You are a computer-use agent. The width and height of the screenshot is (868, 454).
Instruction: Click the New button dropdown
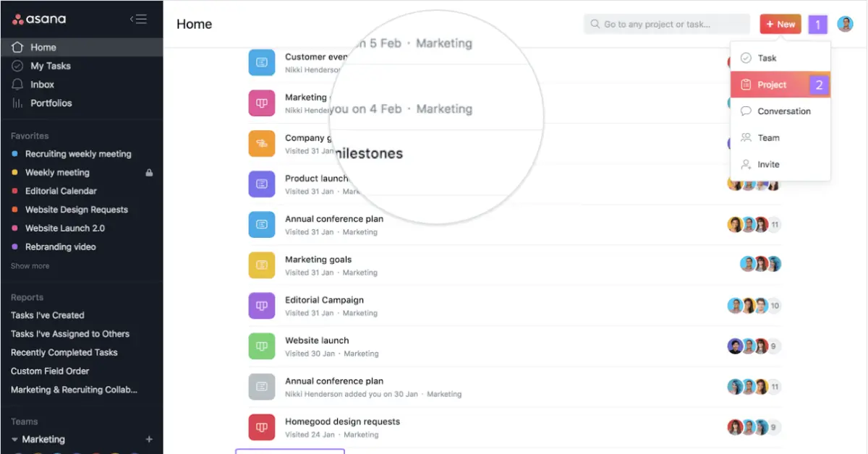point(780,25)
